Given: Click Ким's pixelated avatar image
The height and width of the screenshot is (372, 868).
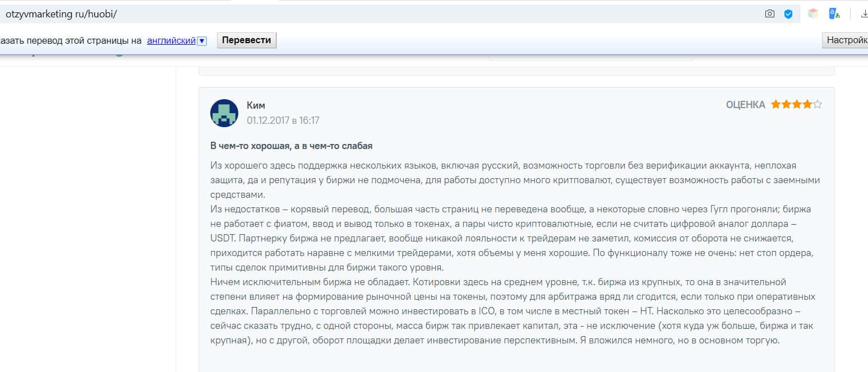Looking at the screenshot, I should click(224, 113).
